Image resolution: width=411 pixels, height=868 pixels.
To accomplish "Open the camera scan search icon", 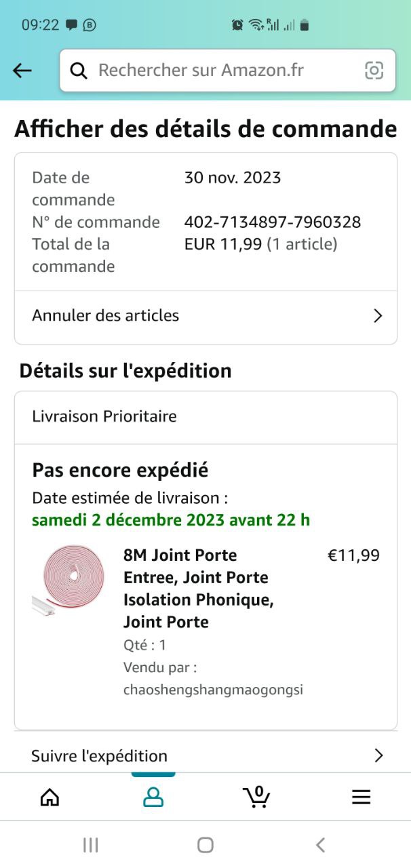I will coord(374,71).
